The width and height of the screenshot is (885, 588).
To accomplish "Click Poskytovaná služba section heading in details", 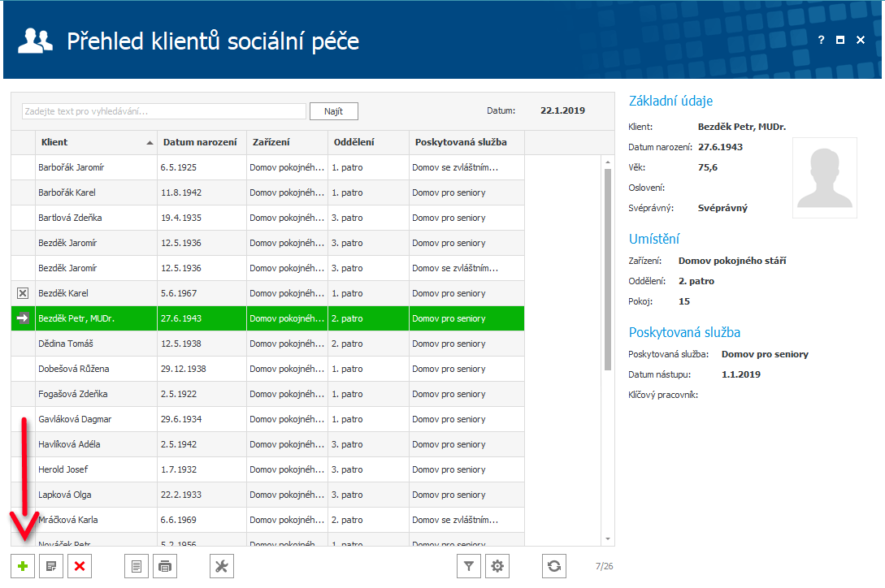I will click(684, 332).
